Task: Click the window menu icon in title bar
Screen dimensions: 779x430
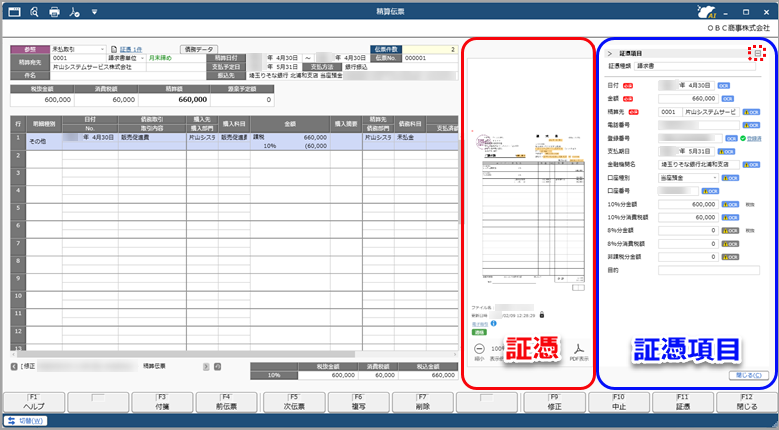Action: [14, 12]
